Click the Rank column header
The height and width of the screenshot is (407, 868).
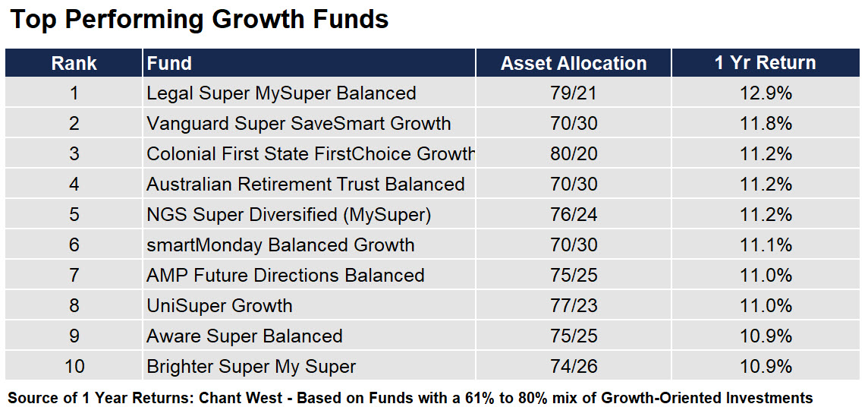(74, 63)
